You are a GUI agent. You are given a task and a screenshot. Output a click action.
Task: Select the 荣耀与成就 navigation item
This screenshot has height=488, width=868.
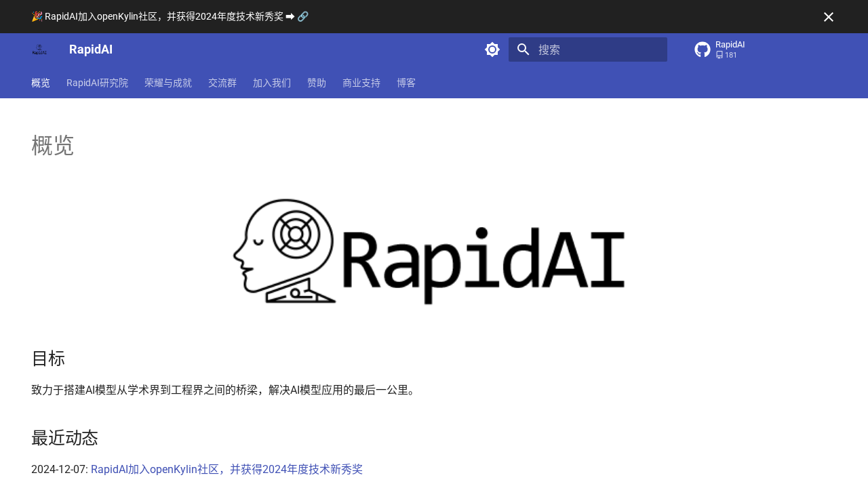click(x=168, y=82)
